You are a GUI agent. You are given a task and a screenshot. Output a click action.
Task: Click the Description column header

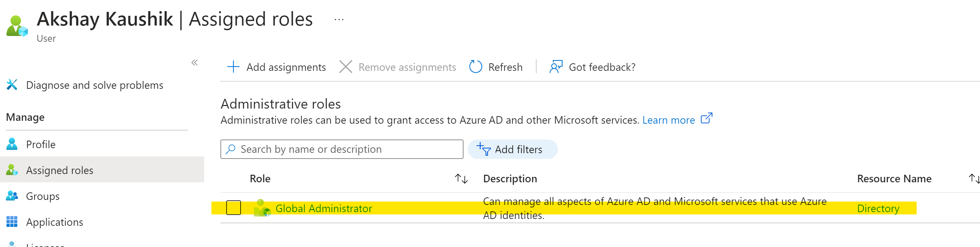(x=510, y=179)
